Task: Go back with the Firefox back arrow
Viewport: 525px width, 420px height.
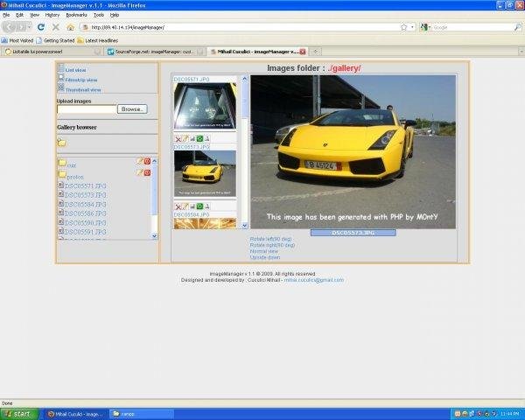Action: coord(10,27)
